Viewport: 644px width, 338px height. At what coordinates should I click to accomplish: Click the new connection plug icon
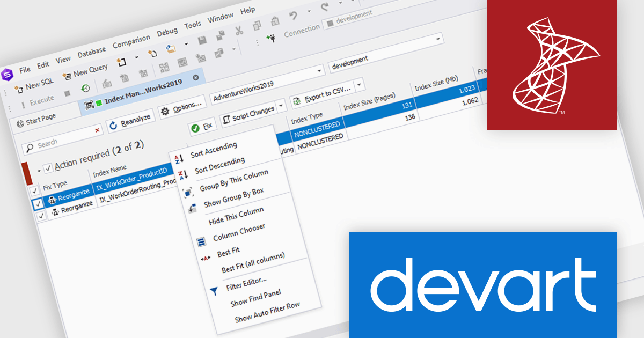point(272,38)
